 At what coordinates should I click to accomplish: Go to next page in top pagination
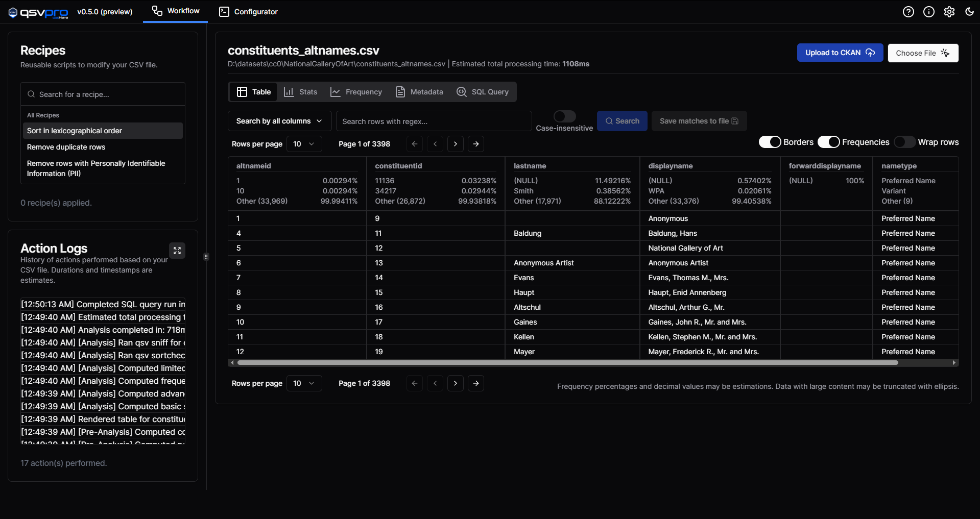click(456, 144)
